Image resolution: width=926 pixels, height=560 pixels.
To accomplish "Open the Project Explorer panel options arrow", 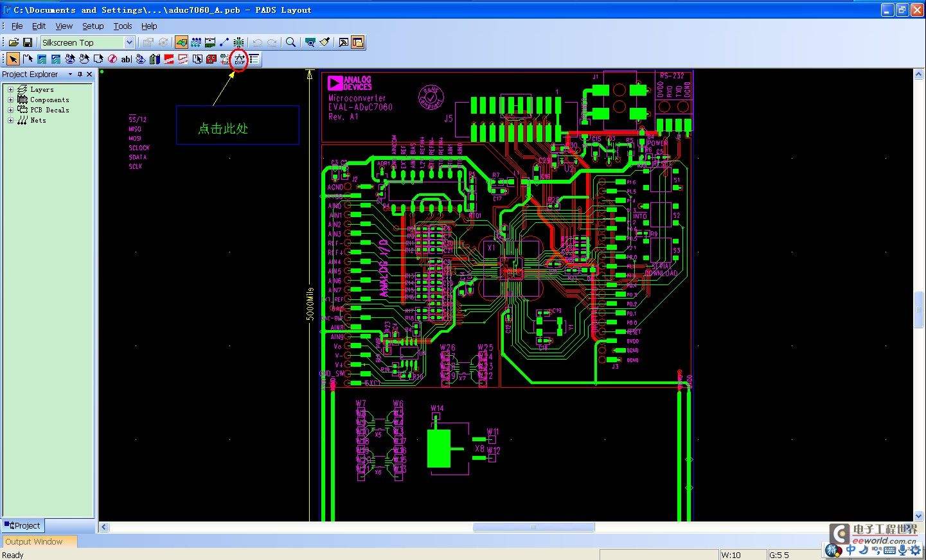I will tap(70, 74).
